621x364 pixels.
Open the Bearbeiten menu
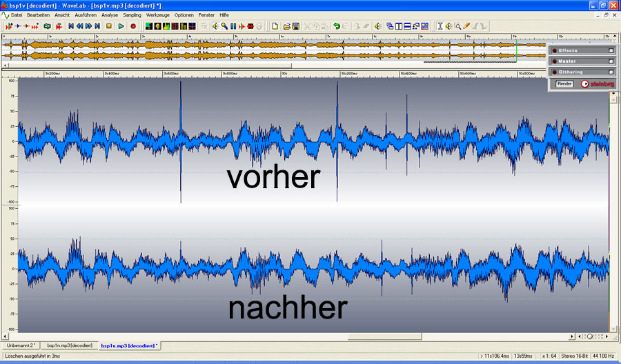click(x=39, y=15)
